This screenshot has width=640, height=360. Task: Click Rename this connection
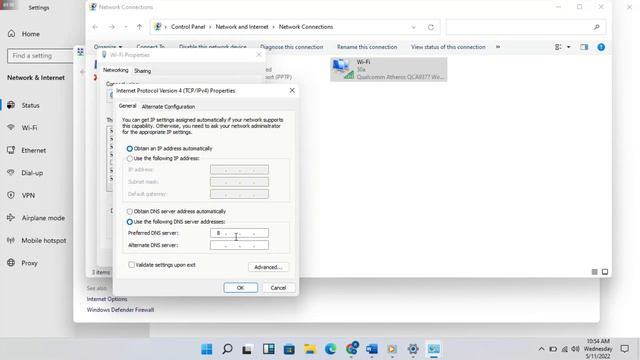pyautogui.click(x=367, y=47)
